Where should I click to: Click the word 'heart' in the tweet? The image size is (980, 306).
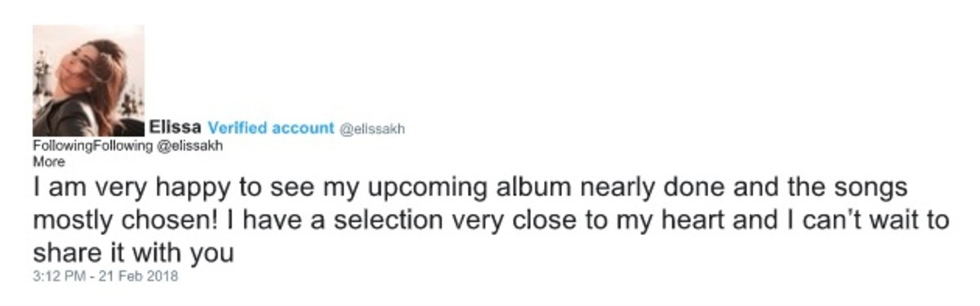(693, 222)
